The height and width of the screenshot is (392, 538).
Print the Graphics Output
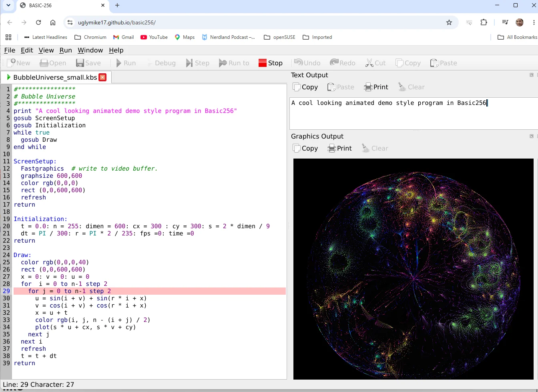pos(339,148)
